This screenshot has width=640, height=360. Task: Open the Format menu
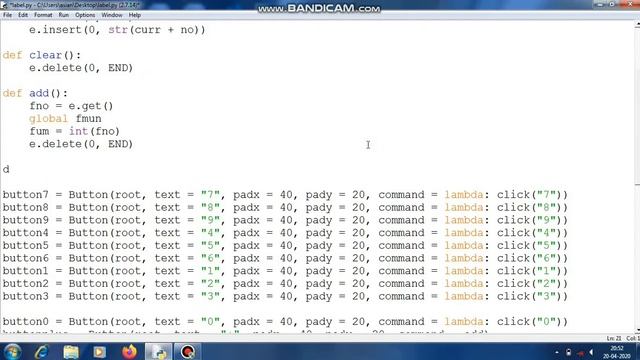coord(43,15)
